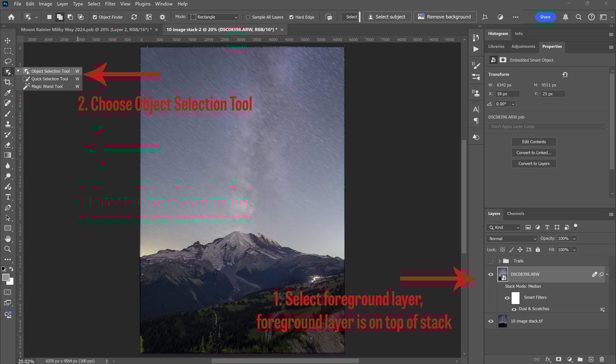Click the Convert to Layers button
The width and height of the screenshot is (616, 364).
(x=534, y=164)
